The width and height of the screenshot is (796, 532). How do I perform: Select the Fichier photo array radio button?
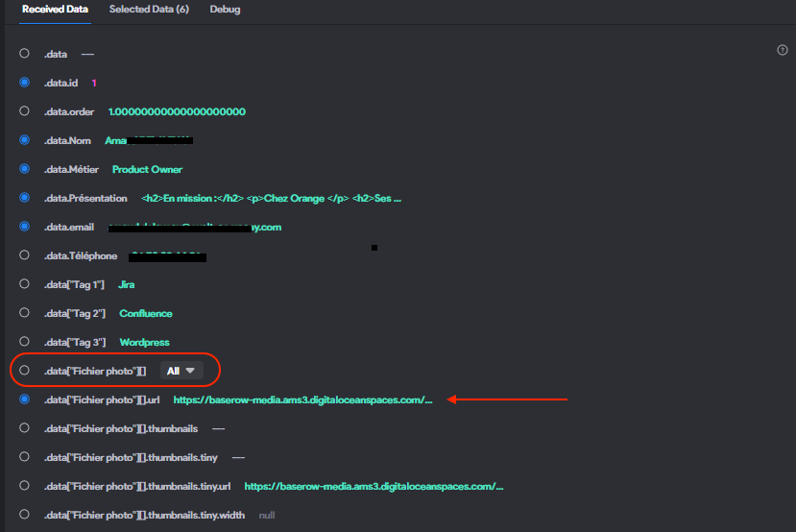(x=24, y=371)
